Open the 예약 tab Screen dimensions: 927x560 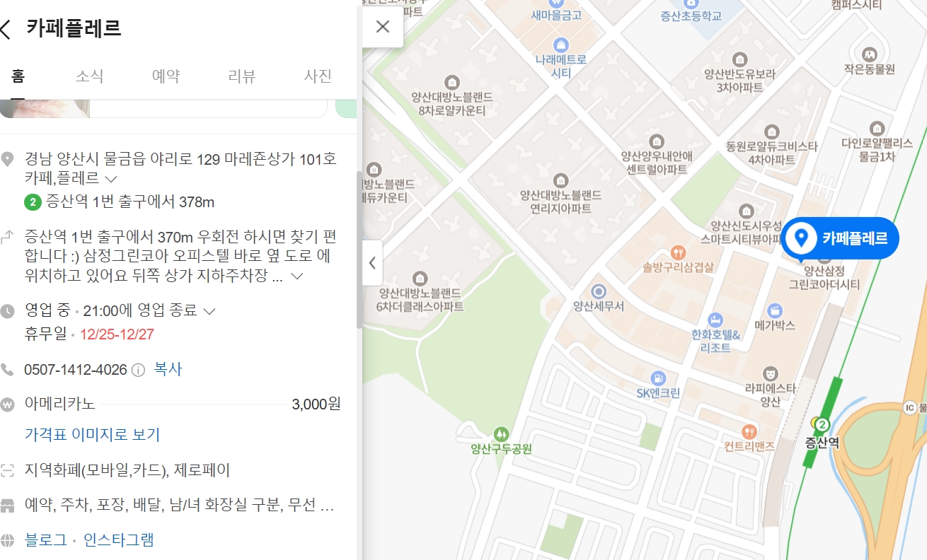click(166, 76)
